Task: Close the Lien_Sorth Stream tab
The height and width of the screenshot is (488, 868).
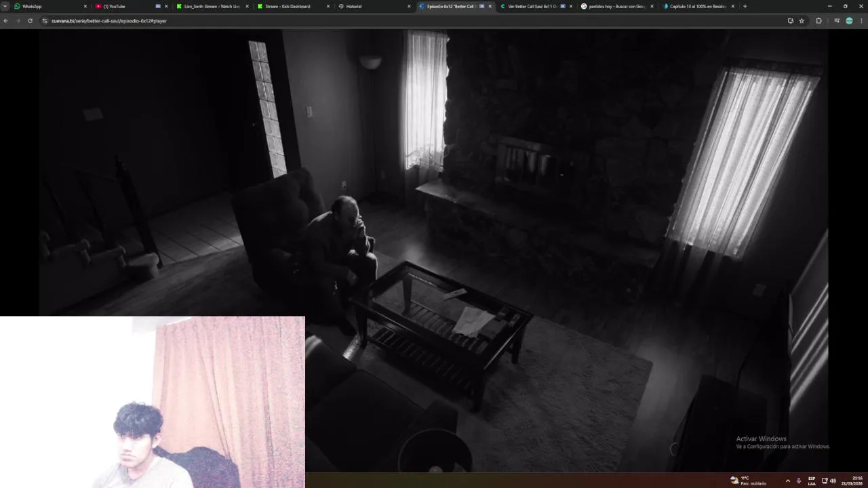Action: 247,6
